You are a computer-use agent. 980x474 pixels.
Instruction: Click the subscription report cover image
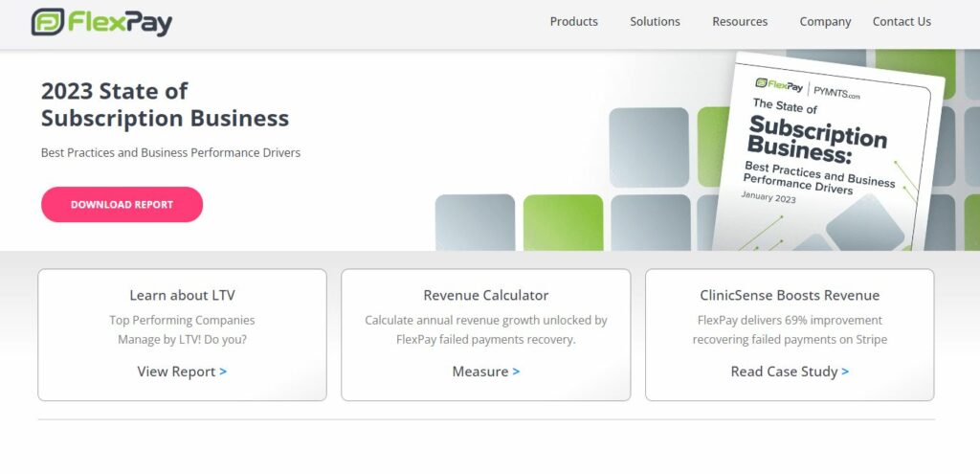pyautogui.click(x=828, y=153)
